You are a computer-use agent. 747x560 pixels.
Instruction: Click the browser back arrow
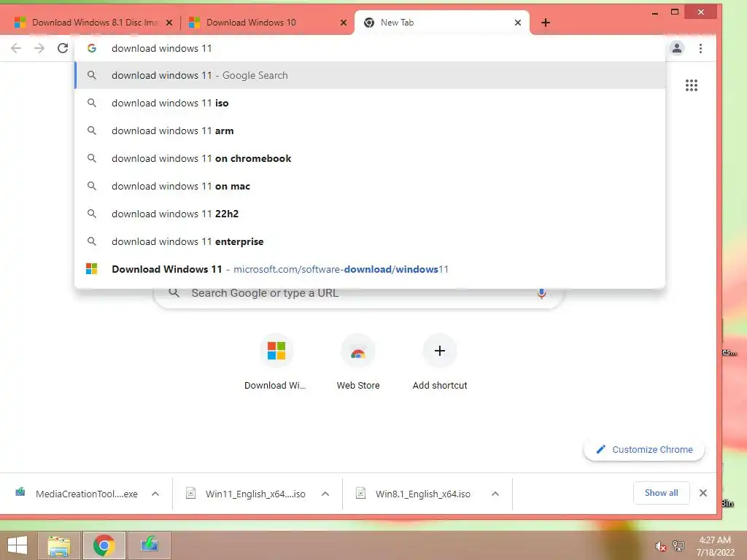(x=16, y=48)
